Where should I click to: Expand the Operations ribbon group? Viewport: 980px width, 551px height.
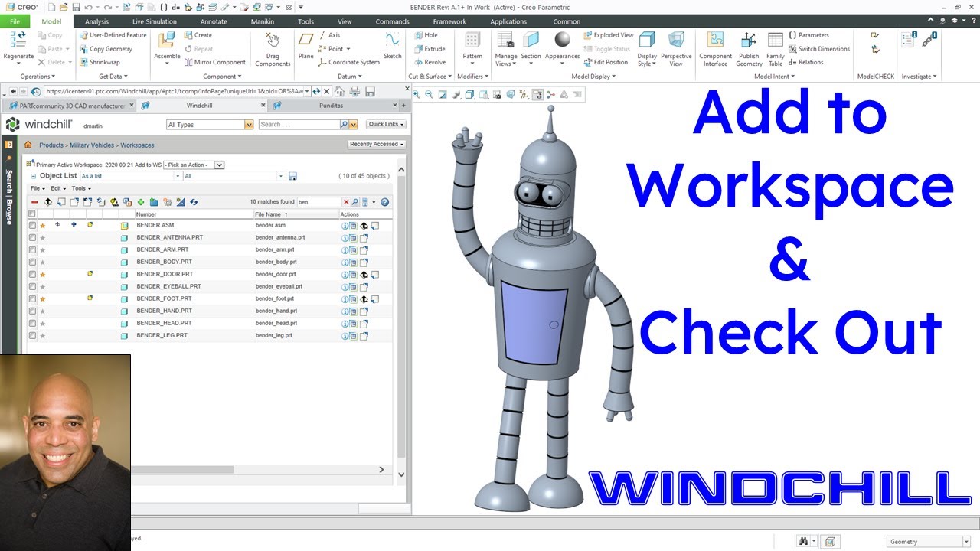tap(38, 77)
